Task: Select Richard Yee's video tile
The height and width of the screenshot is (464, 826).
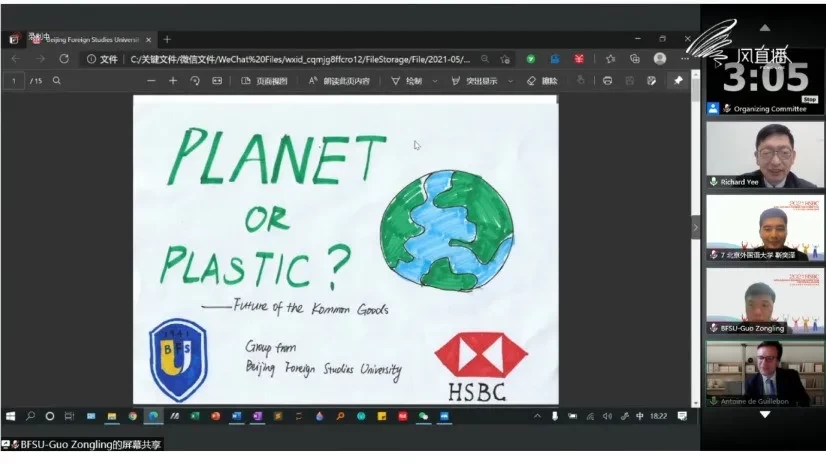Action: coord(765,154)
